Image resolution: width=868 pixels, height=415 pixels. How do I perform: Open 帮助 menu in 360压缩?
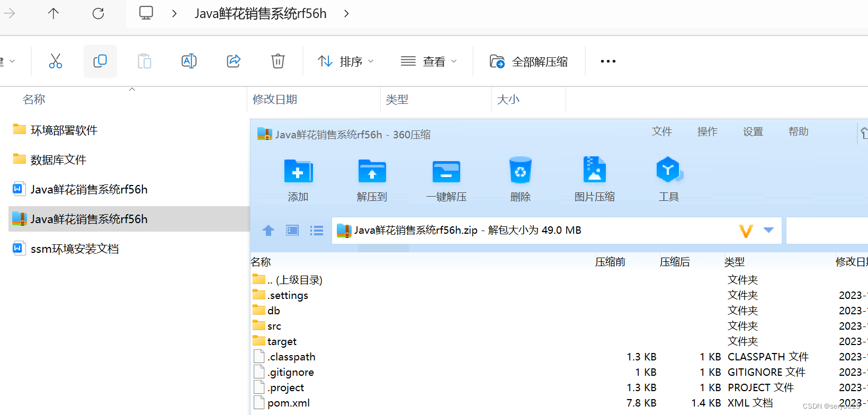tap(799, 131)
